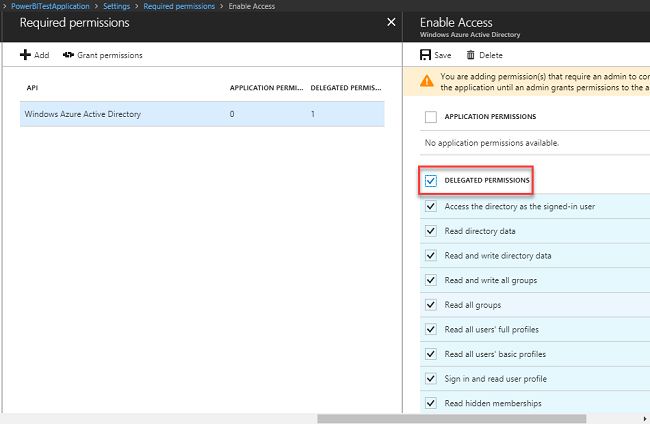Enable the Application Permissions checkbox
This screenshot has height=424, width=650.
[x=431, y=117]
